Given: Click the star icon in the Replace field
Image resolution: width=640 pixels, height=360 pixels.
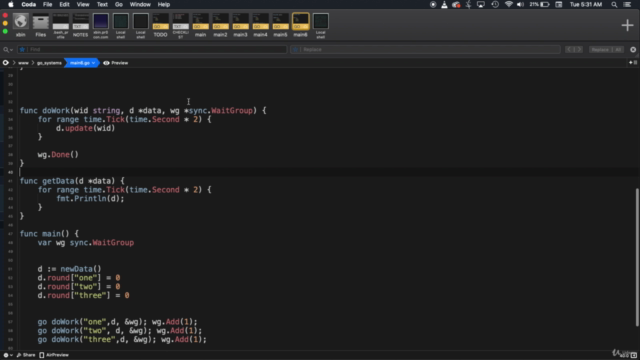Looking at the screenshot, I should (x=296, y=49).
